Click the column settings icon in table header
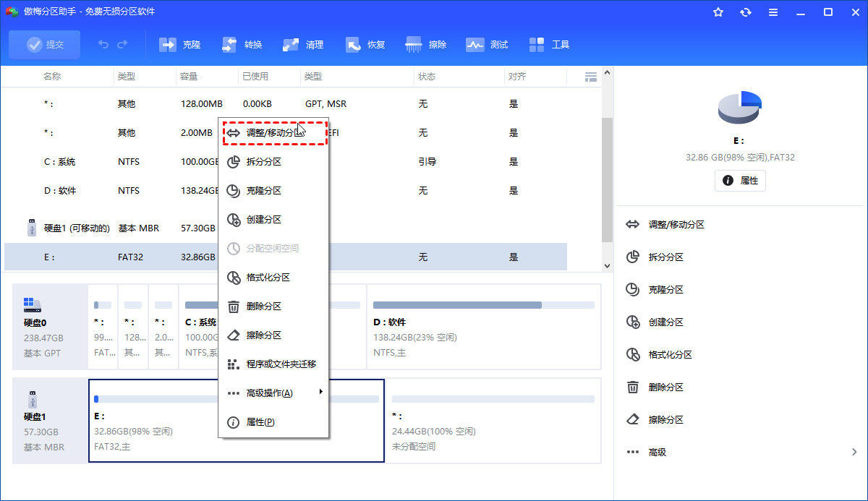This screenshot has height=501, width=868. pyautogui.click(x=590, y=77)
